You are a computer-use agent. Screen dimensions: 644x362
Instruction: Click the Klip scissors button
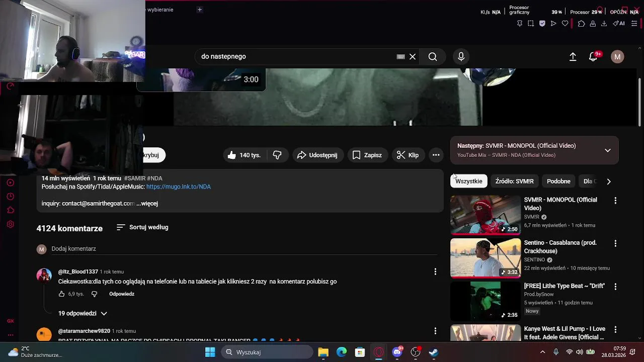(408, 155)
